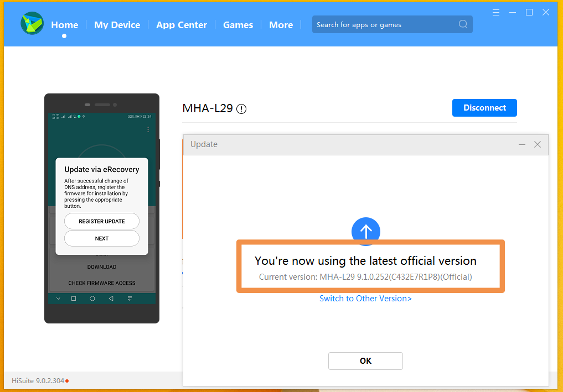Tap the phone's hide-navigation chevron icon
This screenshot has height=392, width=563.
58,299
